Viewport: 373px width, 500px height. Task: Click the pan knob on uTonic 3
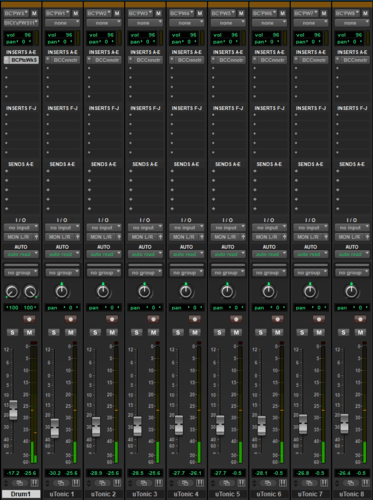[144, 292]
